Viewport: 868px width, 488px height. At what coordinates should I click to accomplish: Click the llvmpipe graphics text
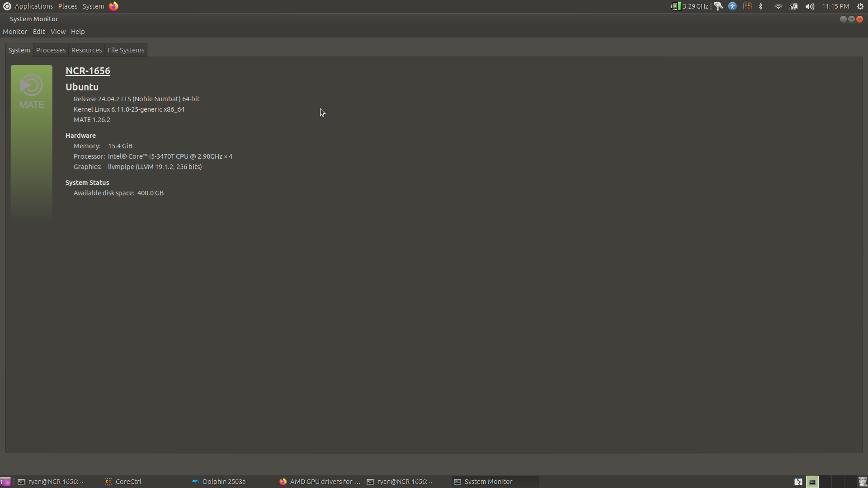pyautogui.click(x=155, y=167)
